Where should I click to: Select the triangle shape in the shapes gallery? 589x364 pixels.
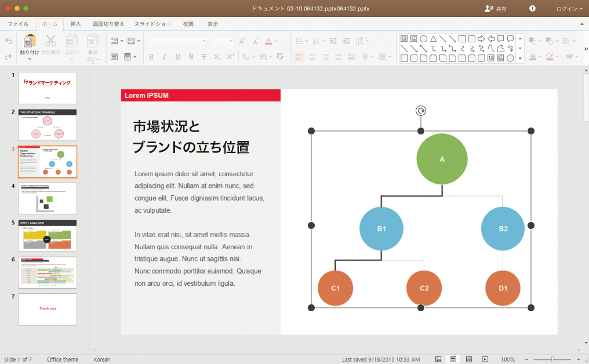tap(433, 39)
